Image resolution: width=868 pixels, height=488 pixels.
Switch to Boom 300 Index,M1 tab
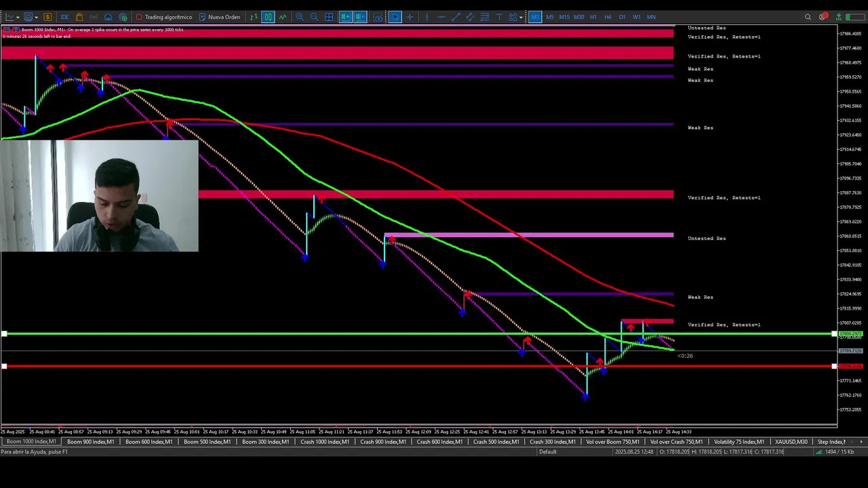(x=265, y=442)
